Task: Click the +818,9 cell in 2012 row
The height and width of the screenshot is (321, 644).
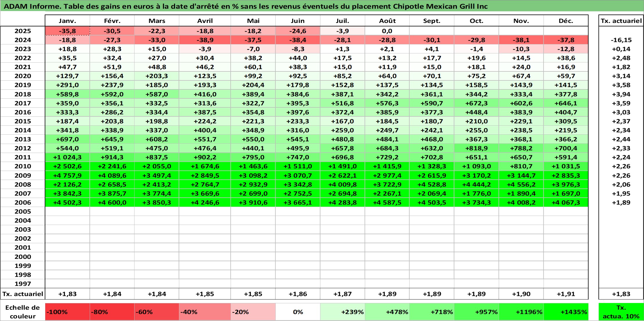Action: tap(476, 148)
